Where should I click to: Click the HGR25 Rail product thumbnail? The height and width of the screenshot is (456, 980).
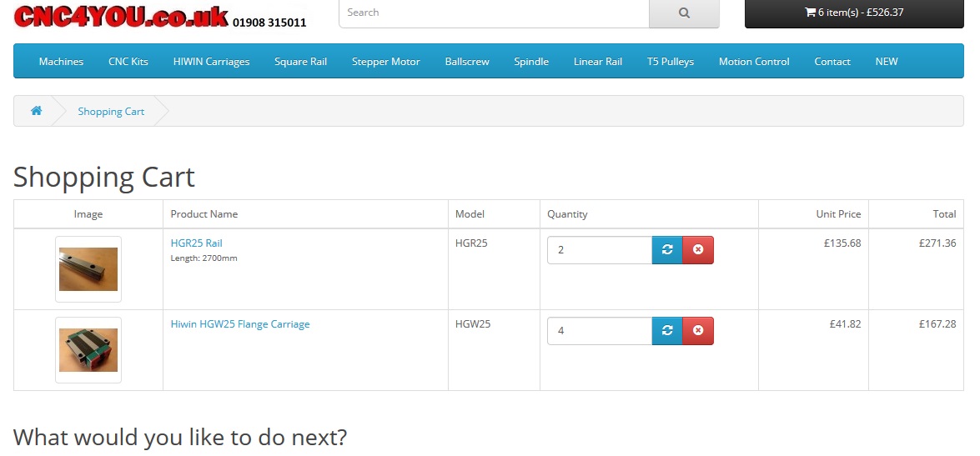coord(88,269)
